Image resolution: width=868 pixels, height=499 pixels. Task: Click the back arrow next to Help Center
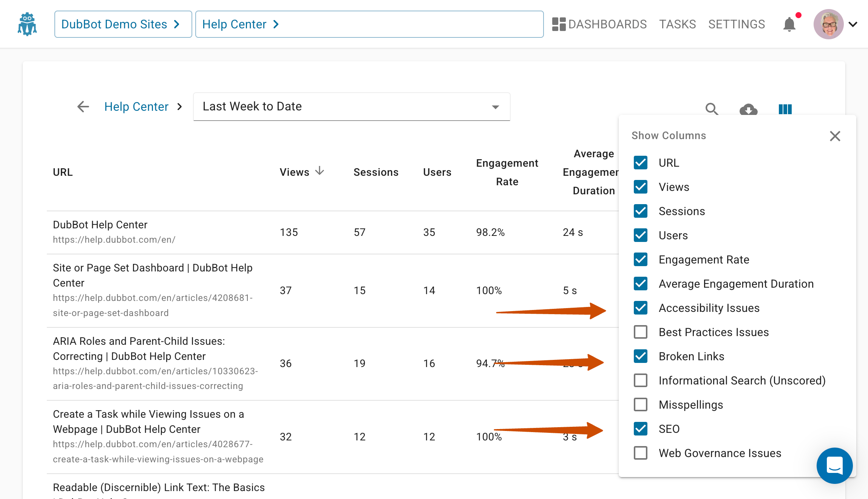coord(83,107)
